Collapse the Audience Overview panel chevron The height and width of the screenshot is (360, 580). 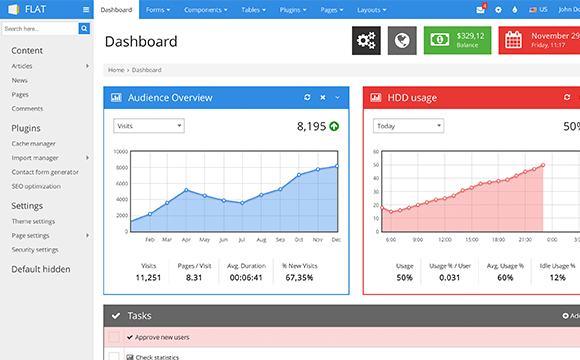tap(337, 97)
